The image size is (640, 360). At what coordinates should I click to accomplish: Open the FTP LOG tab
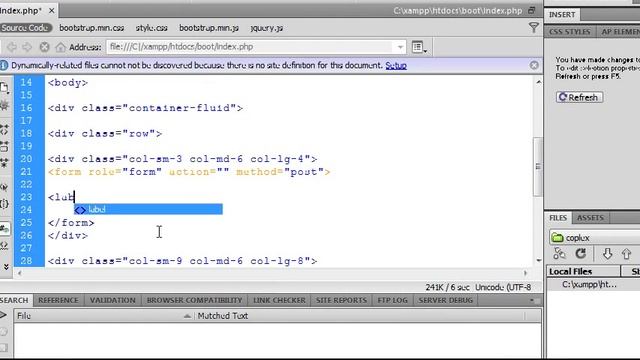coord(392,300)
